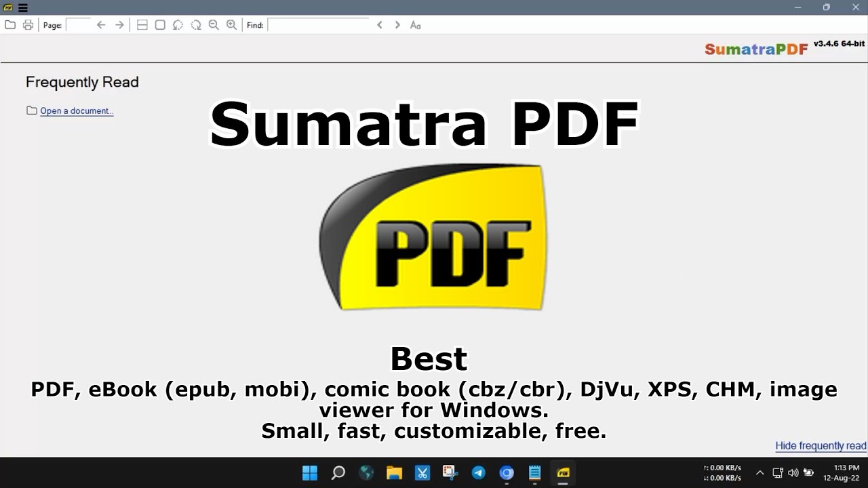The width and height of the screenshot is (868, 488).
Task: Open a file with the toolbar folder icon
Action: 10,25
